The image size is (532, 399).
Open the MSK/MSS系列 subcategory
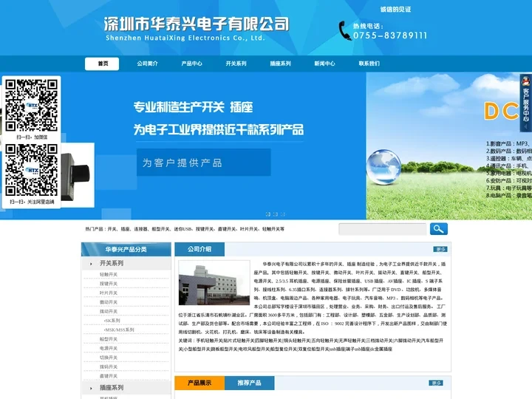point(119,330)
